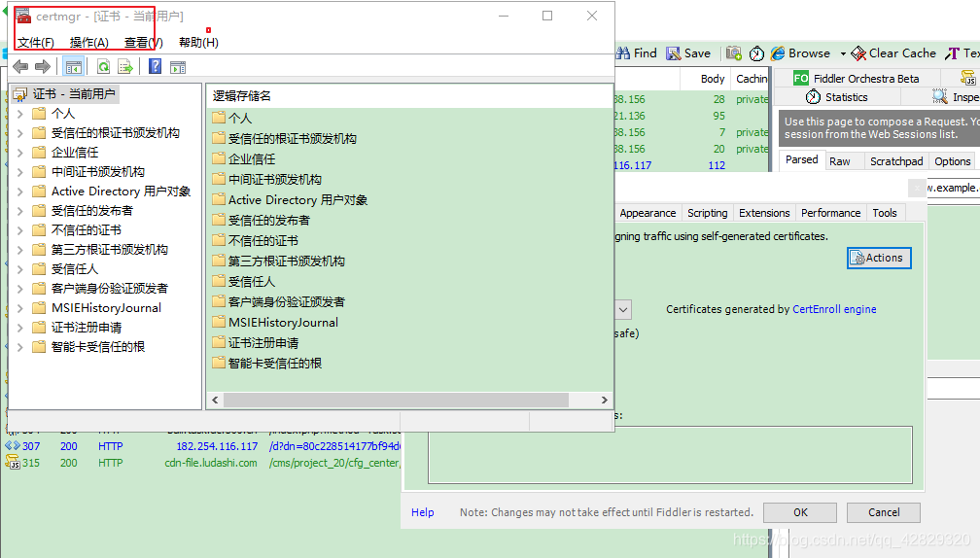Open the 操作(A) menu
This screenshot has width=980, height=558.
point(89,43)
